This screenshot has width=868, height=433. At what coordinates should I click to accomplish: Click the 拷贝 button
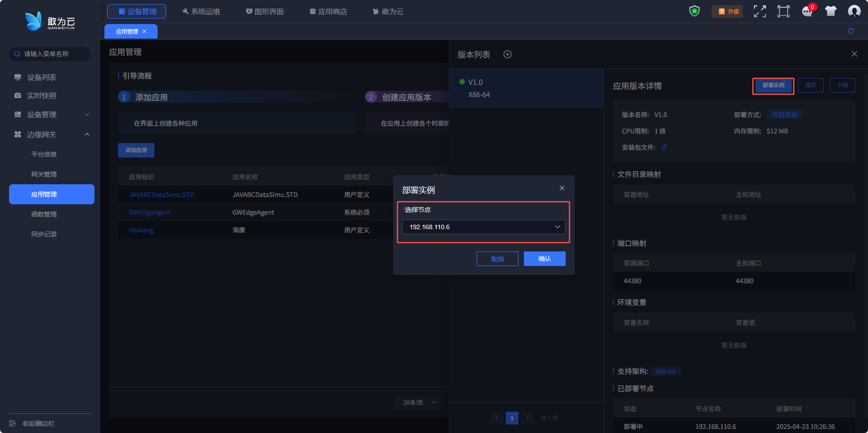[x=810, y=85]
